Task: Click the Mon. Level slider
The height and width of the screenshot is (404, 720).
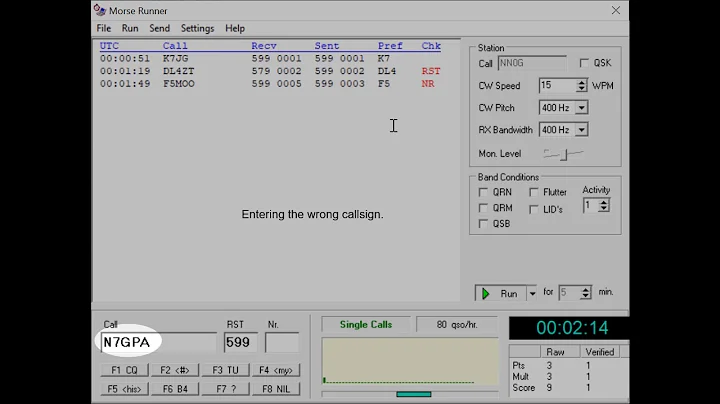Action: pos(563,154)
